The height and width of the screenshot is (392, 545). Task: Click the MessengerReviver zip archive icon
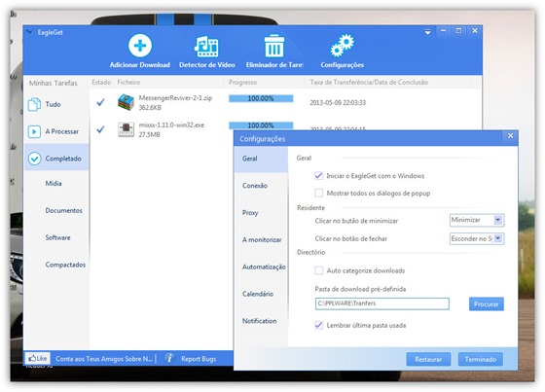click(126, 102)
